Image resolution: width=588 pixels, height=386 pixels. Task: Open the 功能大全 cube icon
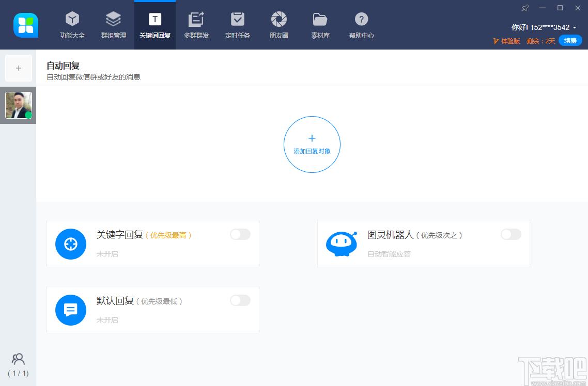pyautogui.click(x=72, y=19)
